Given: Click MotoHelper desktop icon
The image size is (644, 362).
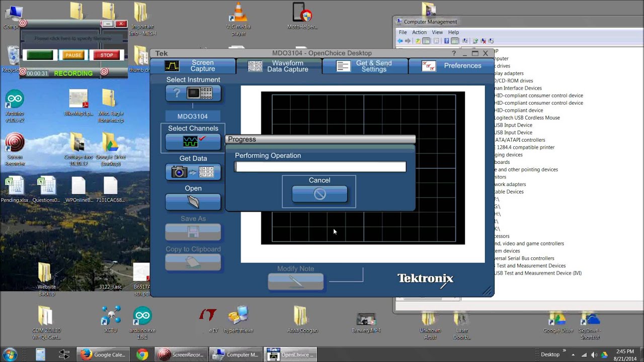Looking at the screenshot, I should (x=302, y=16).
